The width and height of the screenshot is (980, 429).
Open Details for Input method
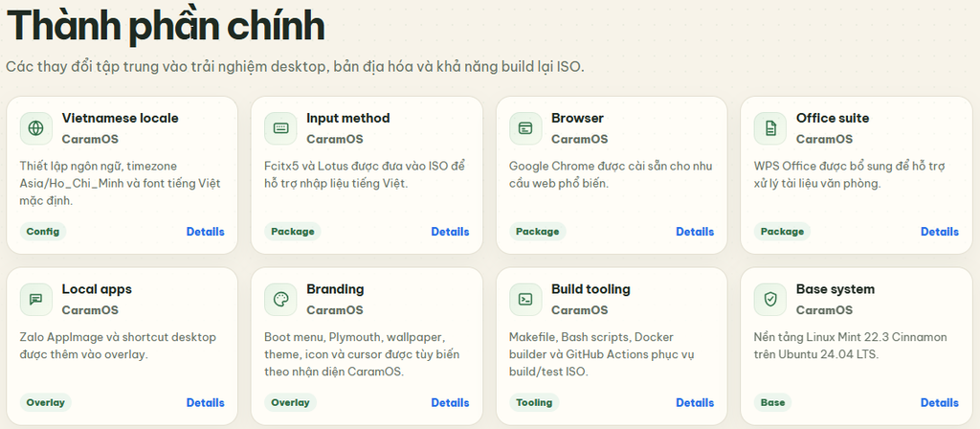[450, 232]
